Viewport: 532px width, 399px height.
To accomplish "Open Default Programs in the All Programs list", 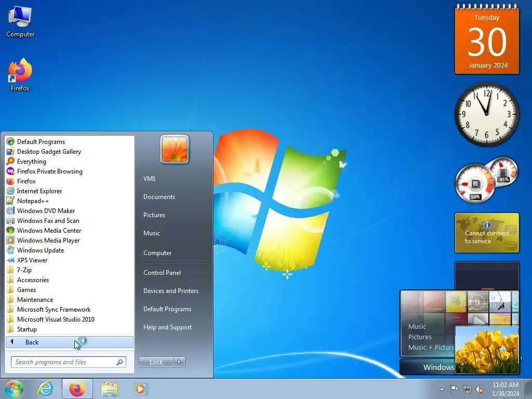I will click(70, 142).
